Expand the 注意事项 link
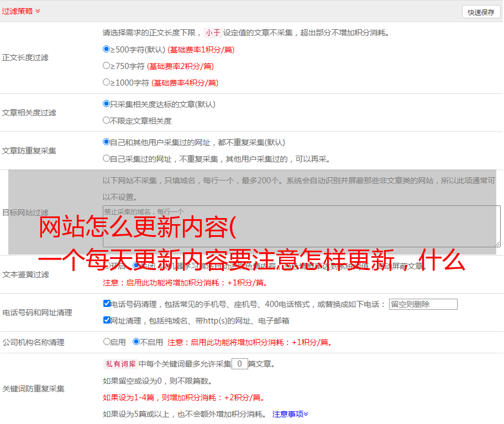This screenshot has height=424, width=504. coord(290,414)
